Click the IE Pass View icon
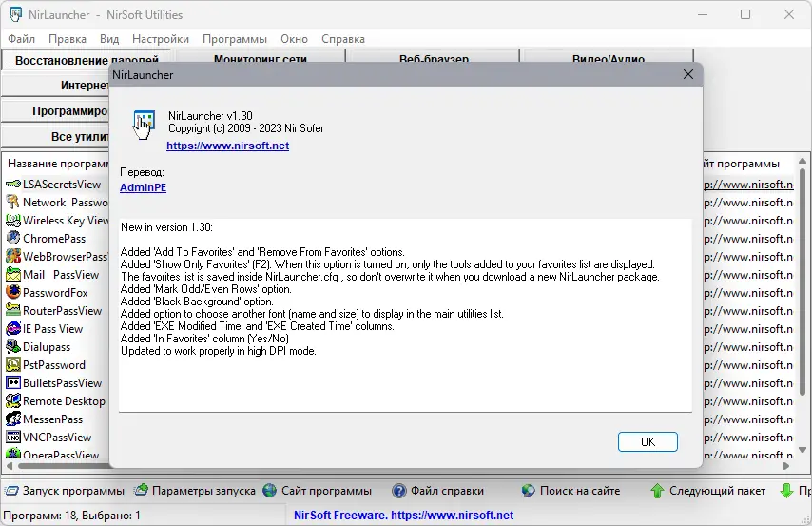This screenshot has width=812, height=526. (x=13, y=329)
